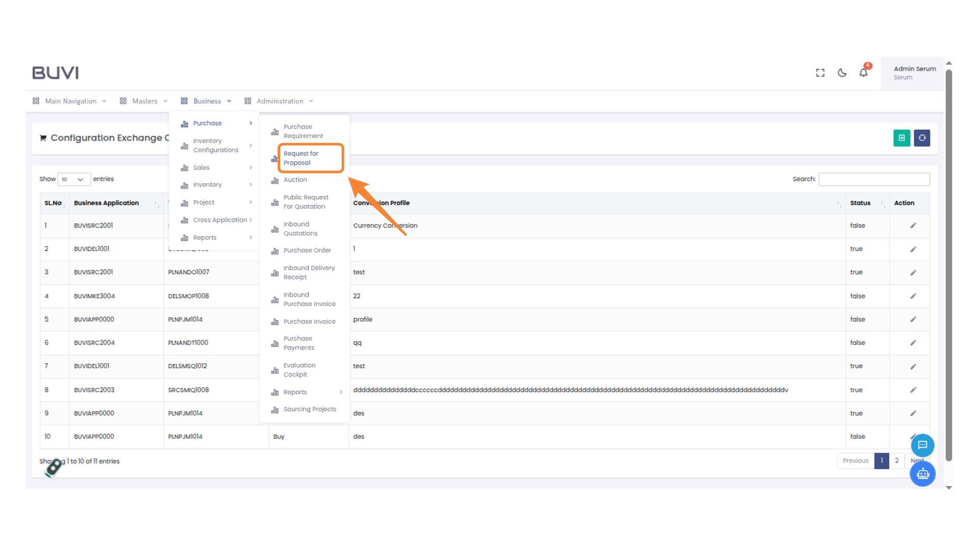Click the Previous pagination button
The image size is (980, 551).
tap(855, 461)
